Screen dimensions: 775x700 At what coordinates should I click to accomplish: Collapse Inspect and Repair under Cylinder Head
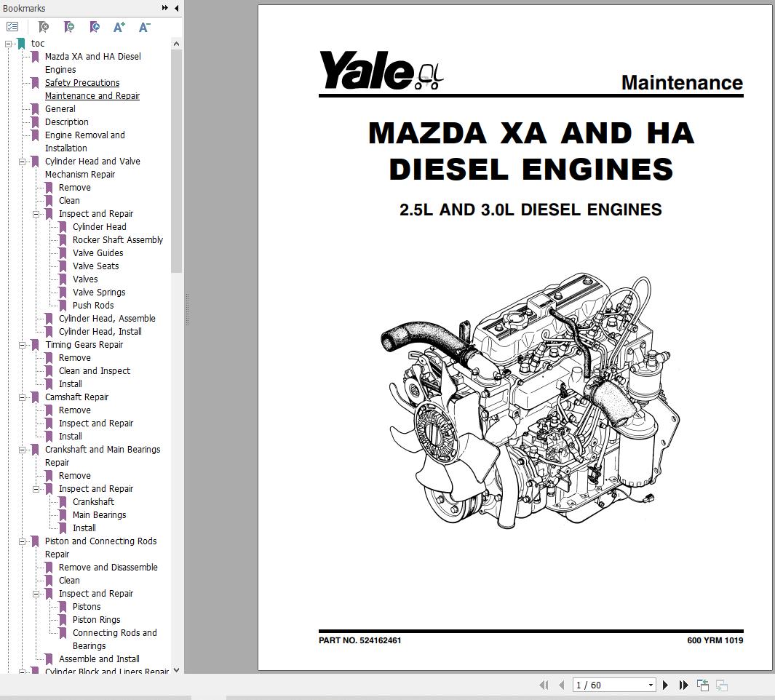pyautogui.click(x=36, y=214)
